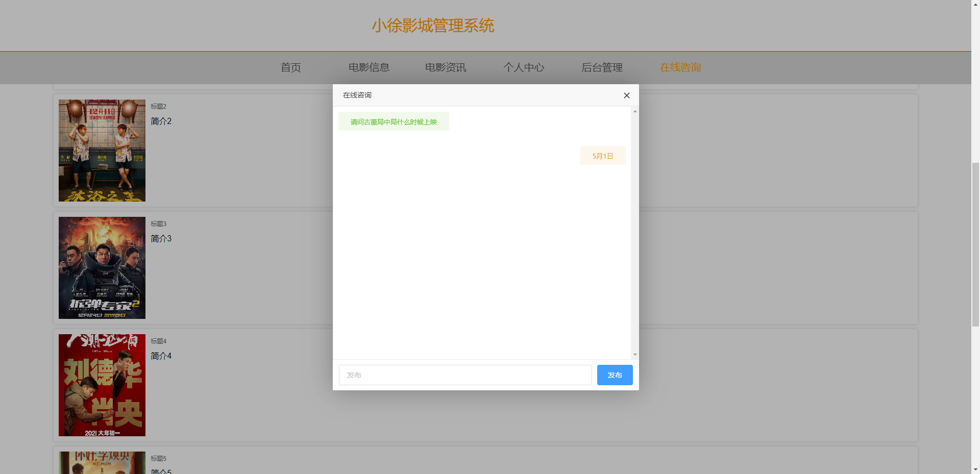Click the 简介2 description text
This screenshot has height=474, width=980.
pos(161,121)
